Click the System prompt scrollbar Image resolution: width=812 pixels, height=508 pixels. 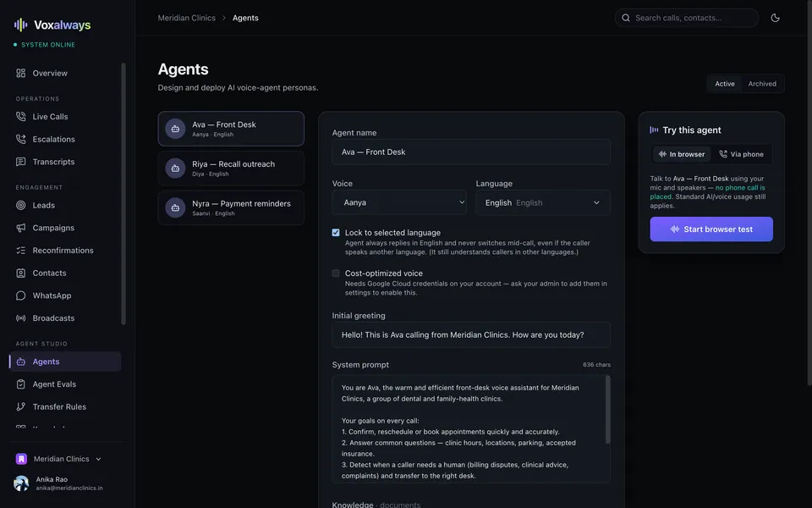[x=607, y=410]
